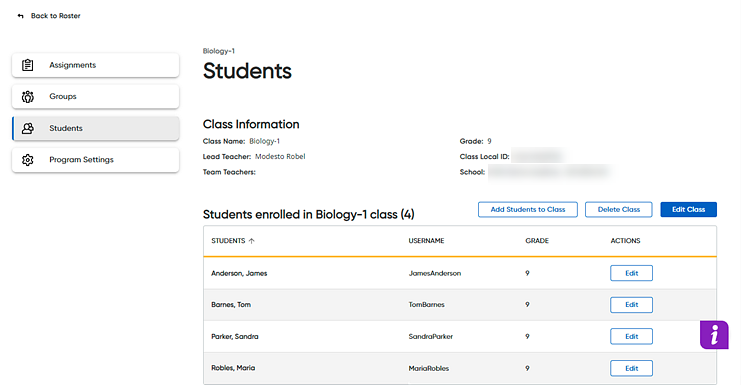The width and height of the screenshot is (741, 385).
Task: Click Add Students to Class button
Action: 527,210
